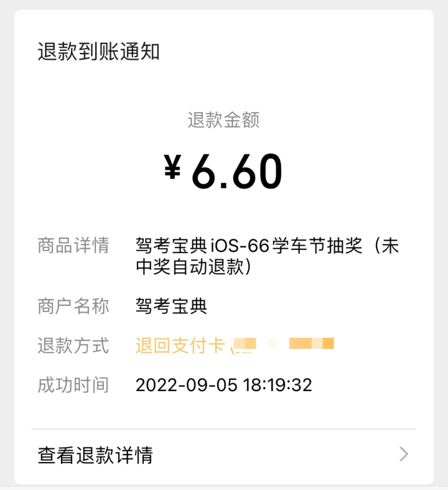This screenshot has height=490, width=448.
Task: Tap the time portion 18:19:32
Action: click(x=278, y=385)
